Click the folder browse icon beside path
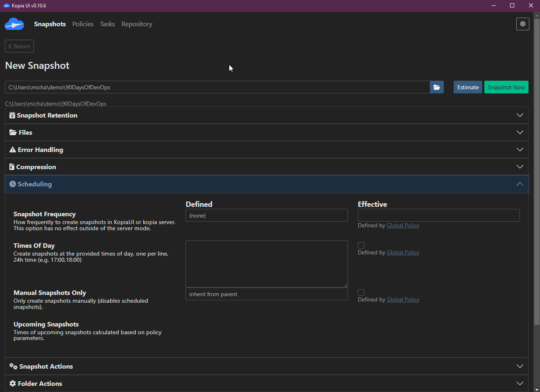This screenshot has height=392, width=540. pyautogui.click(x=436, y=87)
